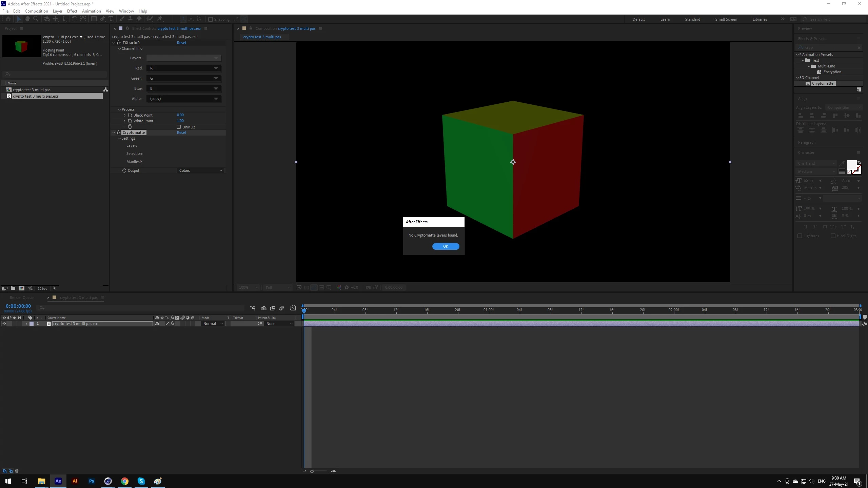The image size is (868, 488).
Task: Select the Horizontal Type tool
Action: click(x=111, y=19)
